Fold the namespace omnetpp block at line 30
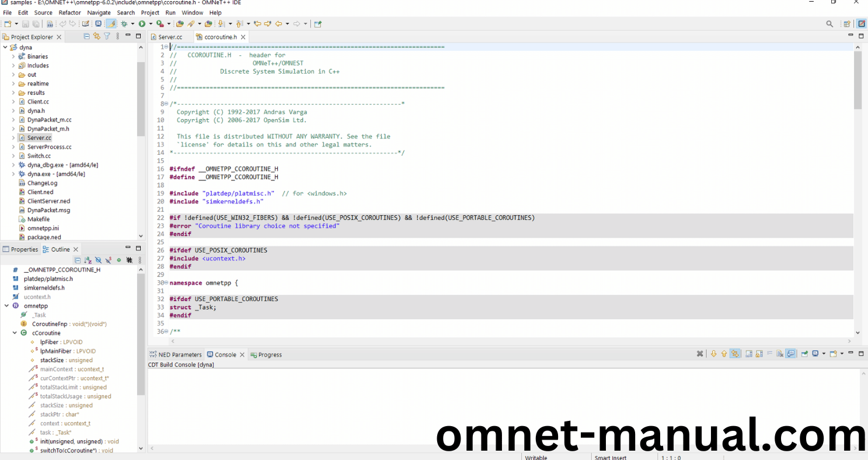This screenshot has width=868, height=460. click(x=166, y=283)
